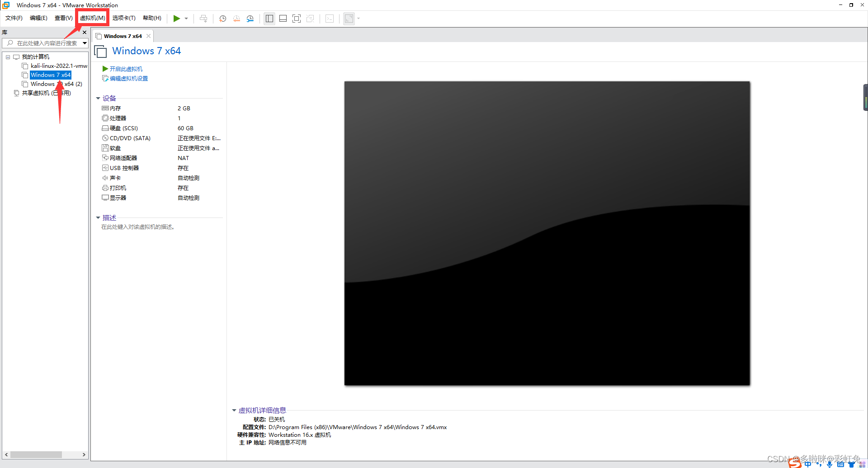
Task: Collapse the 描述 section
Action: click(98, 217)
